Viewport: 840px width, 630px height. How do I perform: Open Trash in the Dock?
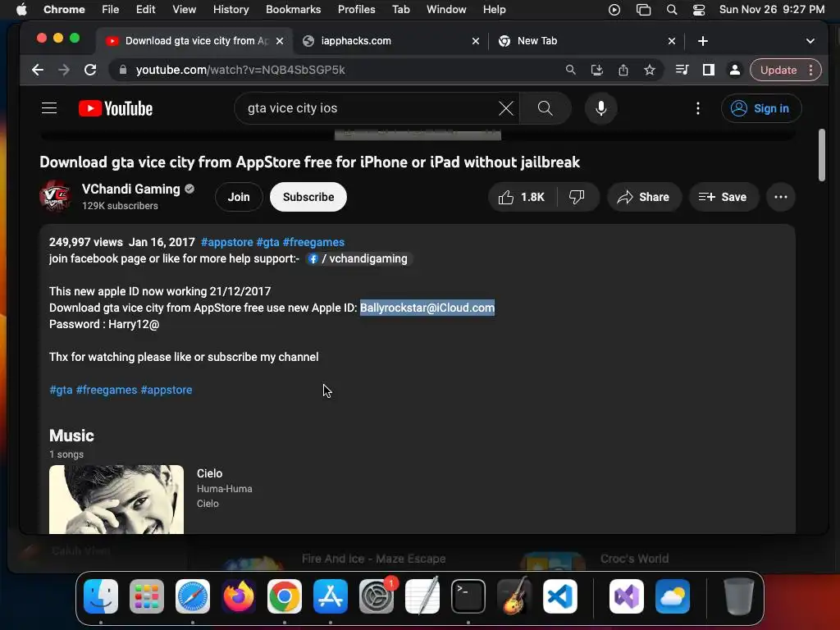point(739,596)
